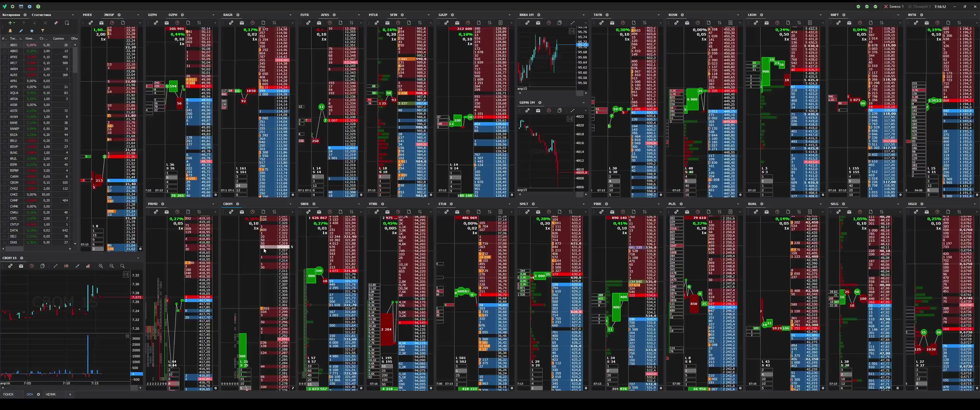This screenshot has height=410, width=980.
Task: Close volume subpanel with its X box
Action: pos(127,336)
